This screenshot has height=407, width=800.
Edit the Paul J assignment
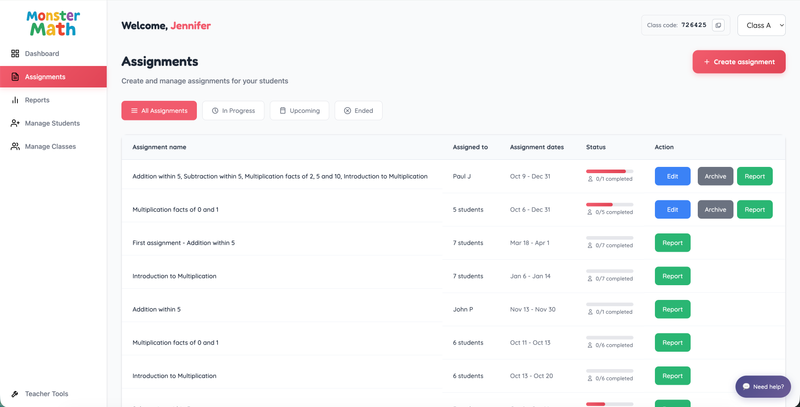coord(672,176)
